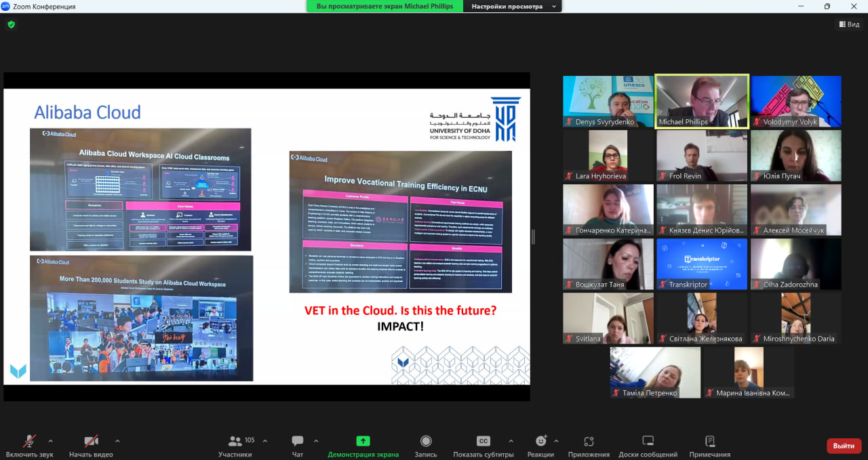Click the red Выйти leave button
868x460 pixels.
click(844, 446)
